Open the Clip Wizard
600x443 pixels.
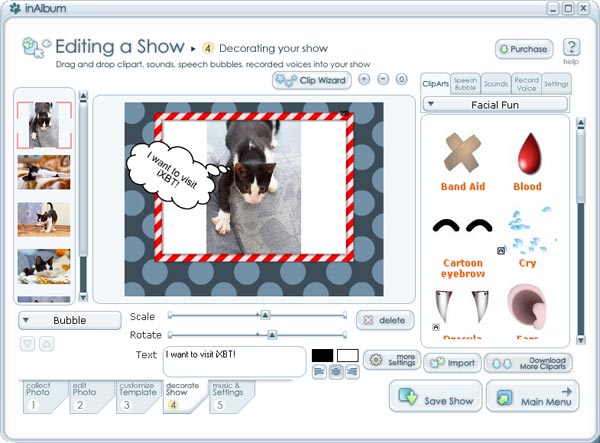click(311, 80)
